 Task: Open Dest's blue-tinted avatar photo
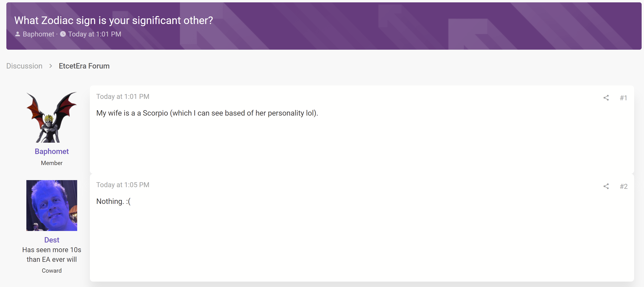[52, 206]
